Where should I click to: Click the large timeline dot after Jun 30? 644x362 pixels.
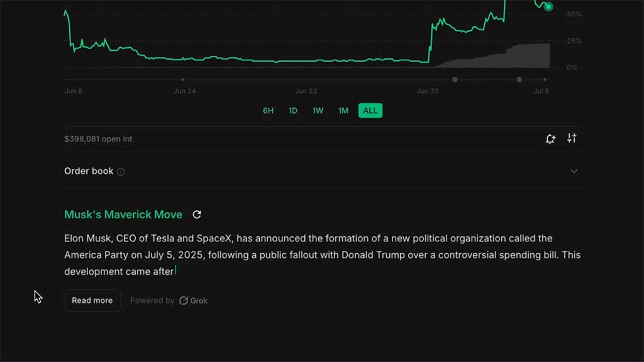(x=455, y=80)
